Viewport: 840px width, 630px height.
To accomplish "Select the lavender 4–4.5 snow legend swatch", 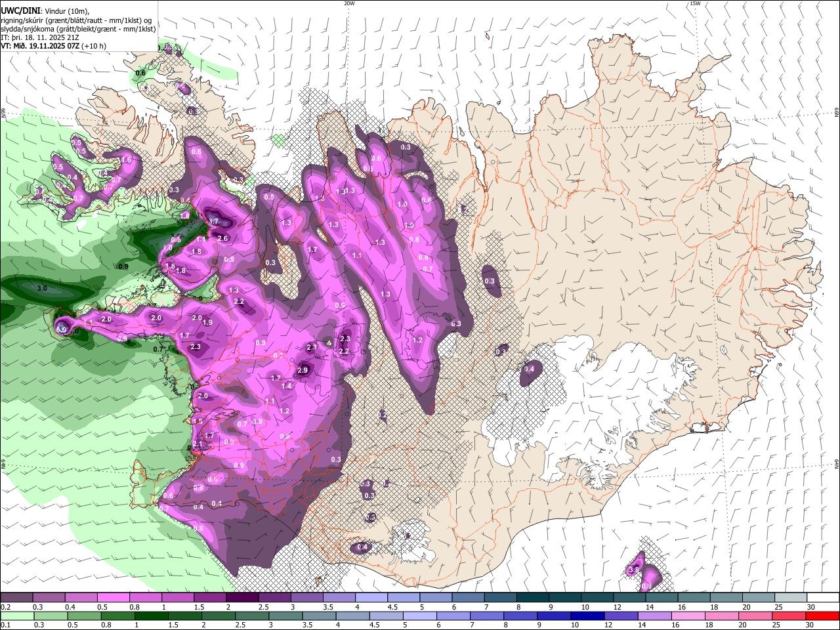I will point(371,598).
